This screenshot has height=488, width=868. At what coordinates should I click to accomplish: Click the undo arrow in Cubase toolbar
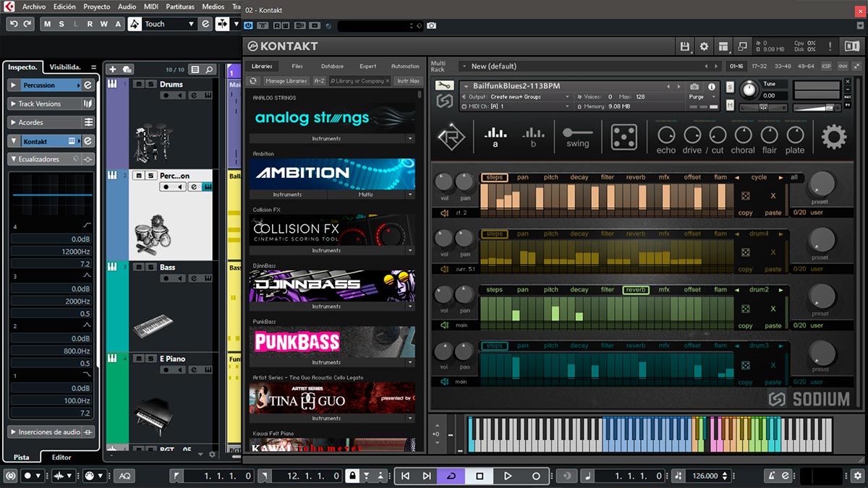(x=14, y=24)
